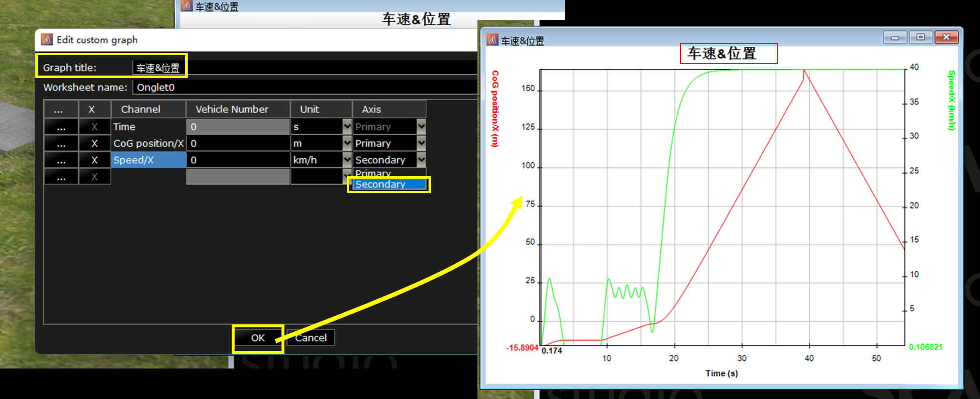The height and width of the screenshot is (399, 980).
Task: Click the graph heading 车速&位置 above the plot
Action: [x=722, y=53]
